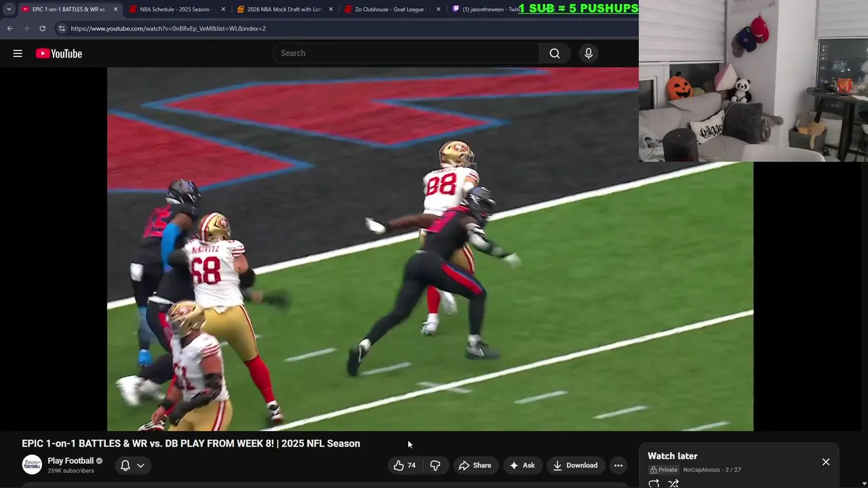Close the Watch later playlist panel

[826, 462]
